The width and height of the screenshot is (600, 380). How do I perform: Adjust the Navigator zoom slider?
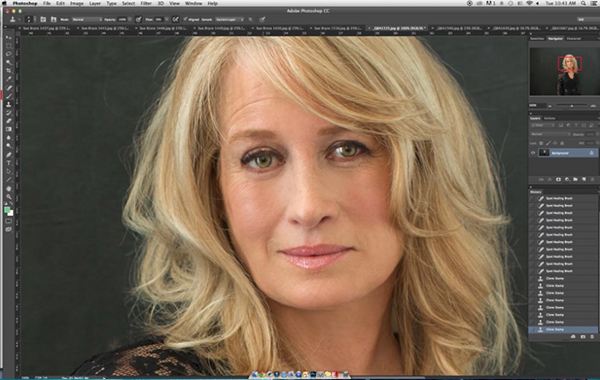(572, 106)
